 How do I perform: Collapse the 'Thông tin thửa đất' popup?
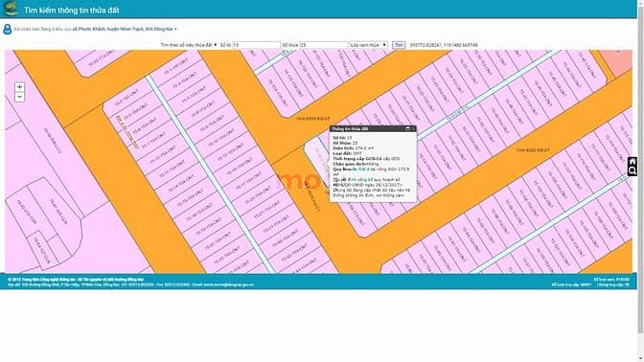pos(407,129)
